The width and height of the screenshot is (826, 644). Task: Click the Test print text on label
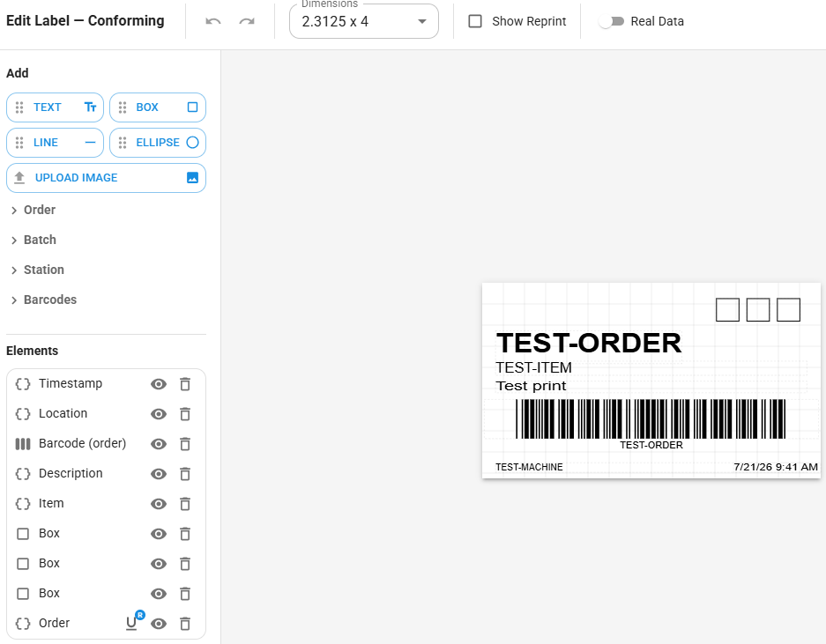[531, 386]
